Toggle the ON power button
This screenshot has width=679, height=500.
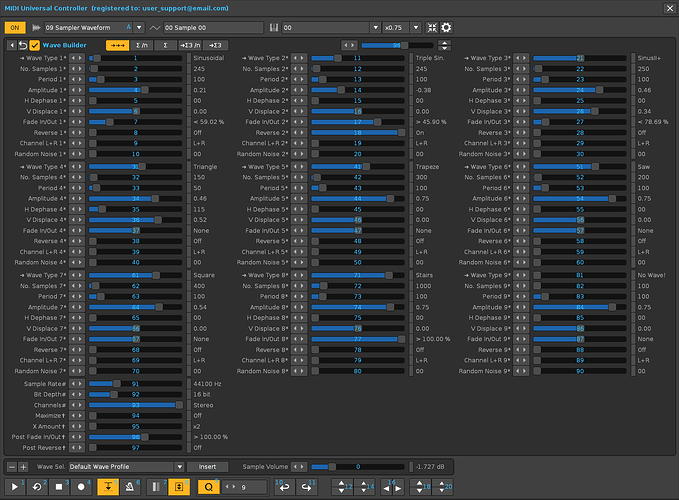tap(15, 28)
